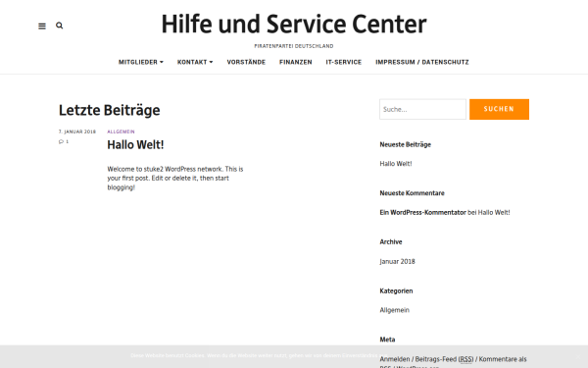
Task: Click the Piratenpartei Deutschland tagline
Action: 294,46
